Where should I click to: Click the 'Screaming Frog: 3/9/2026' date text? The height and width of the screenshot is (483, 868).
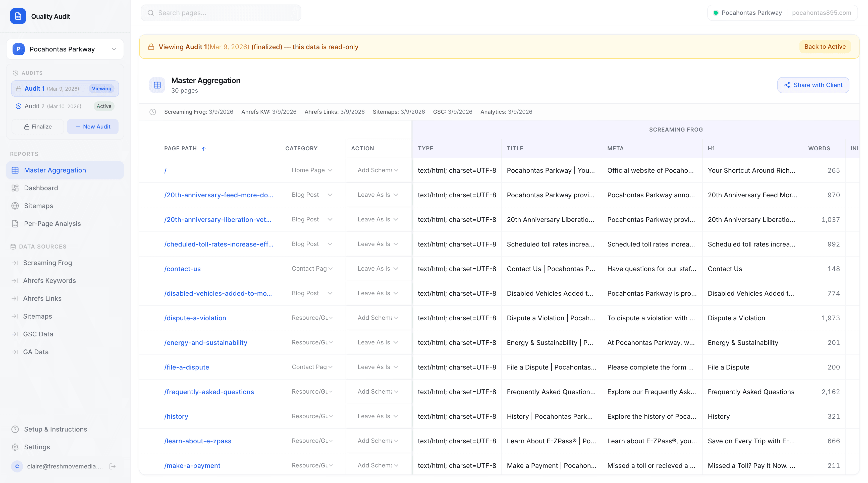coord(198,112)
